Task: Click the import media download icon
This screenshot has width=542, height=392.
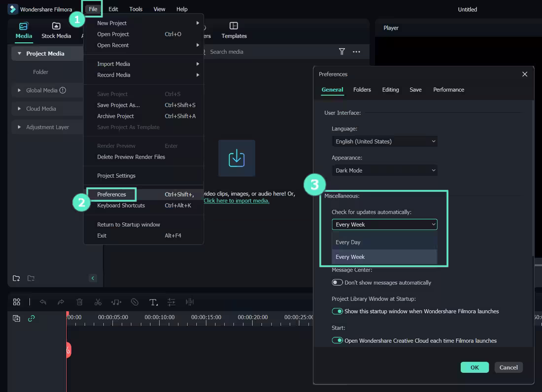Action: coord(237,158)
